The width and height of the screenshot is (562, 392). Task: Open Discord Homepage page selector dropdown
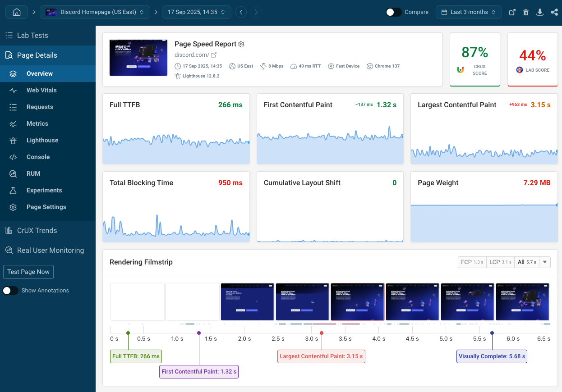pyautogui.click(x=95, y=12)
